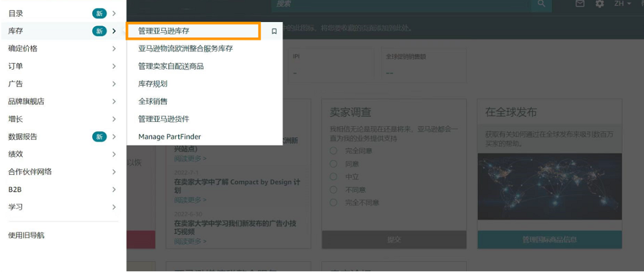Image resolution: width=644 pixels, height=272 pixels.
Task: Click the 新 badge next to 目录
Action: (99, 13)
